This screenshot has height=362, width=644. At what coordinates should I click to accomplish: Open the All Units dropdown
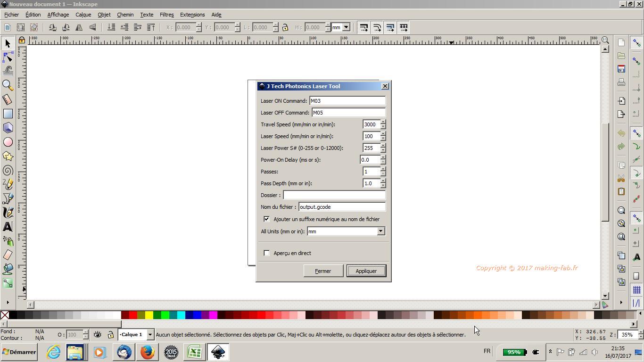click(380, 231)
